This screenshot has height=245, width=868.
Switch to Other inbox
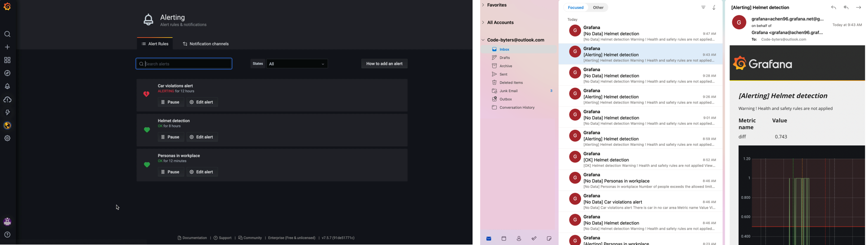coord(598,8)
